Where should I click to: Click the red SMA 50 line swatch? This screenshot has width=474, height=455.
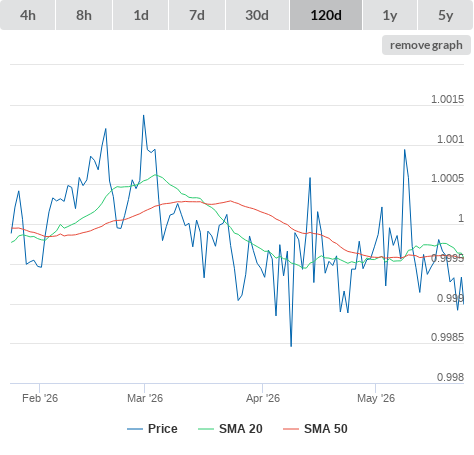(x=291, y=429)
